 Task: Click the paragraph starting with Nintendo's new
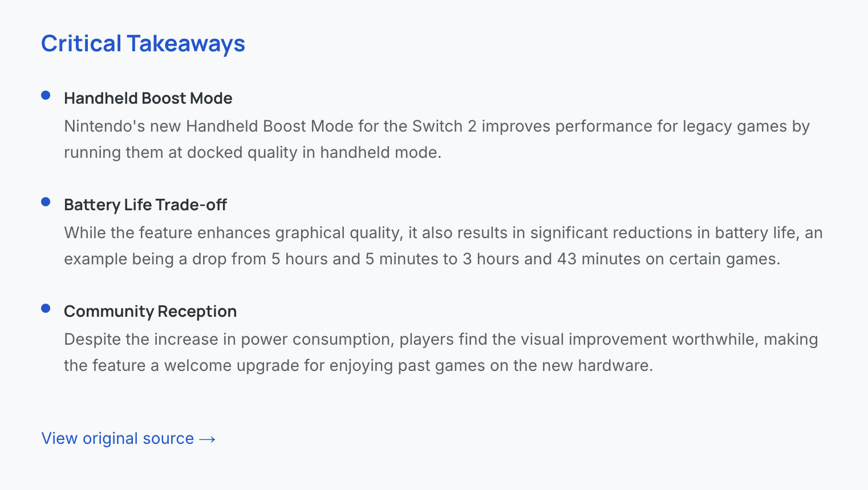click(x=436, y=139)
